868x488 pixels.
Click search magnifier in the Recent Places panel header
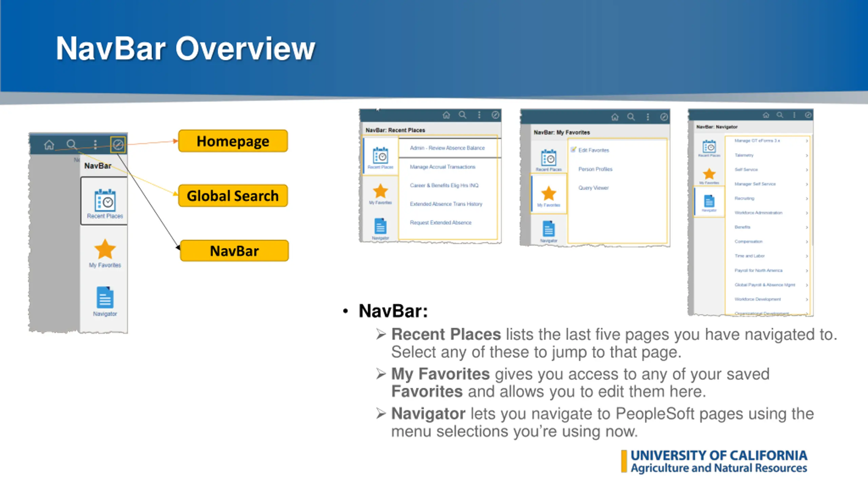pos(462,115)
